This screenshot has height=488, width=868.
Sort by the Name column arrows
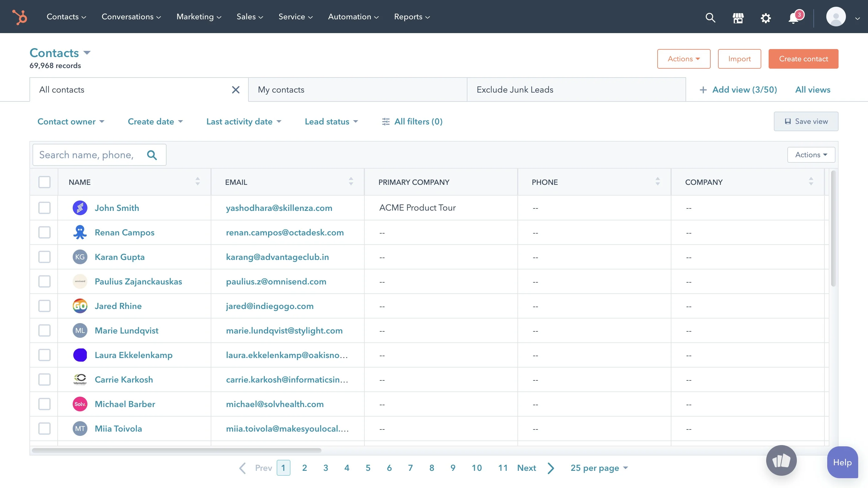click(x=198, y=181)
